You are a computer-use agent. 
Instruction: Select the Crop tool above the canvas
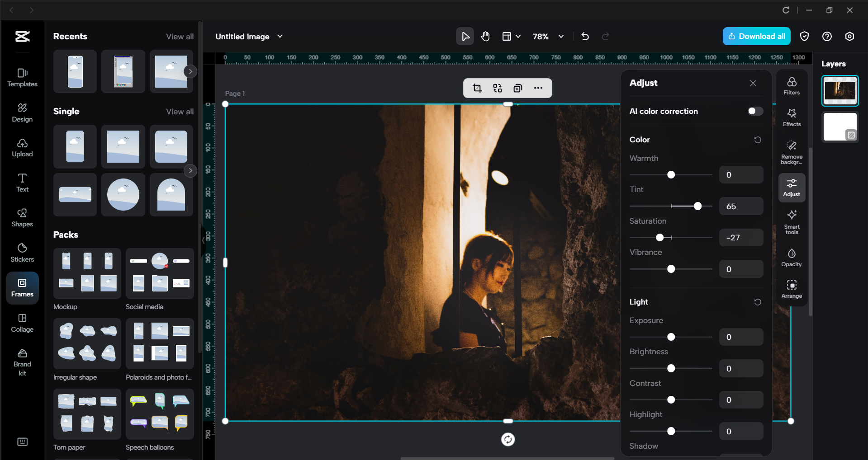click(x=477, y=88)
